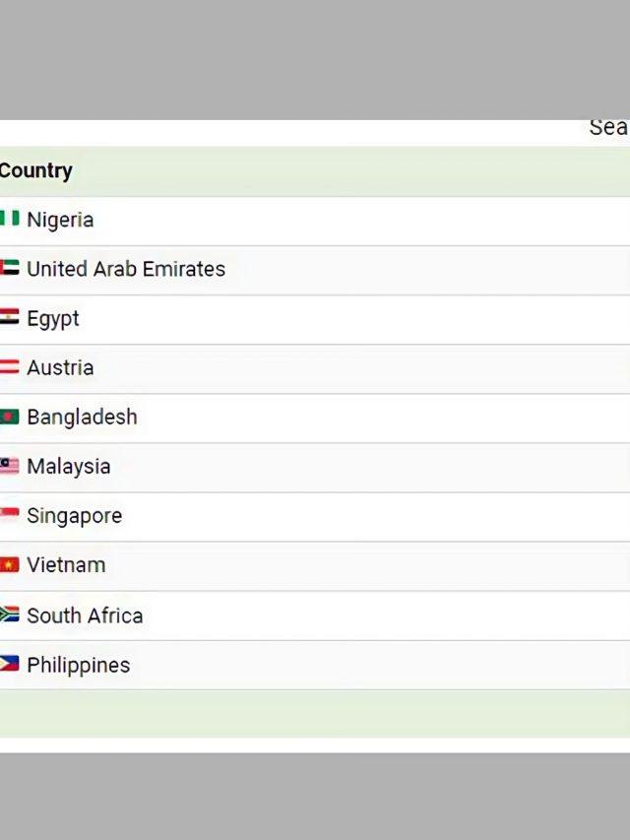Click the Nigeria flag icon
The width and height of the screenshot is (630, 840).
click(10, 219)
